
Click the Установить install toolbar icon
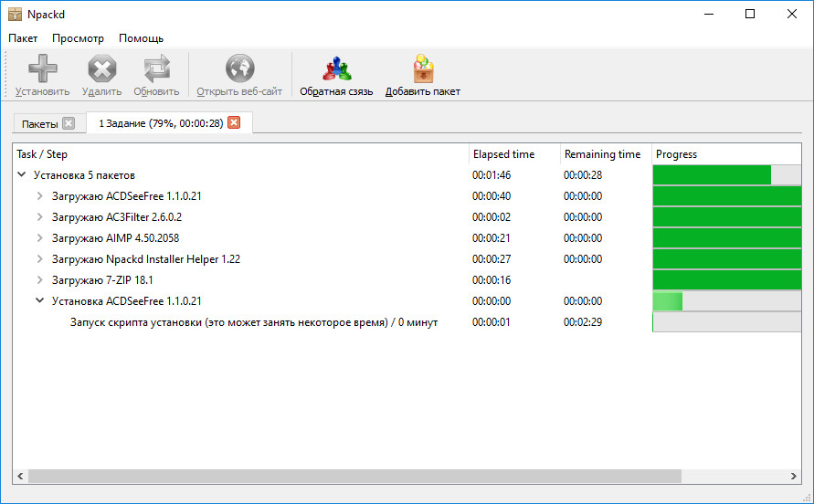43,68
